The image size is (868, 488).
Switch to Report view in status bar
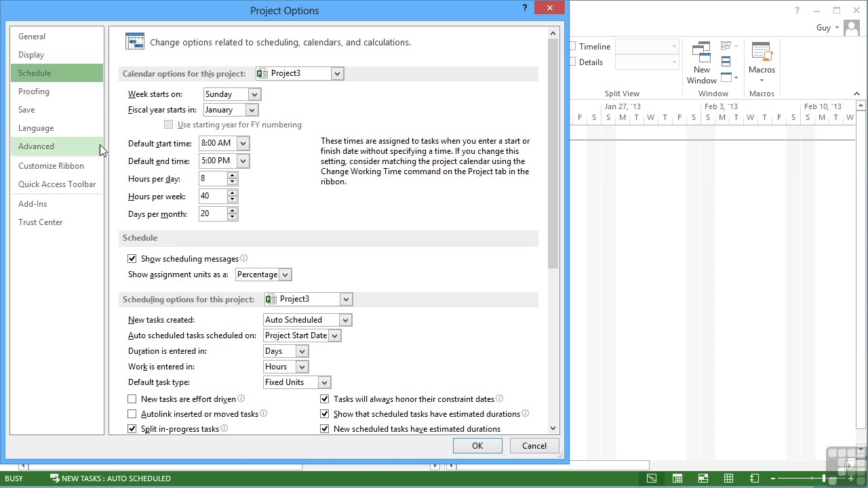coord(755,479)
